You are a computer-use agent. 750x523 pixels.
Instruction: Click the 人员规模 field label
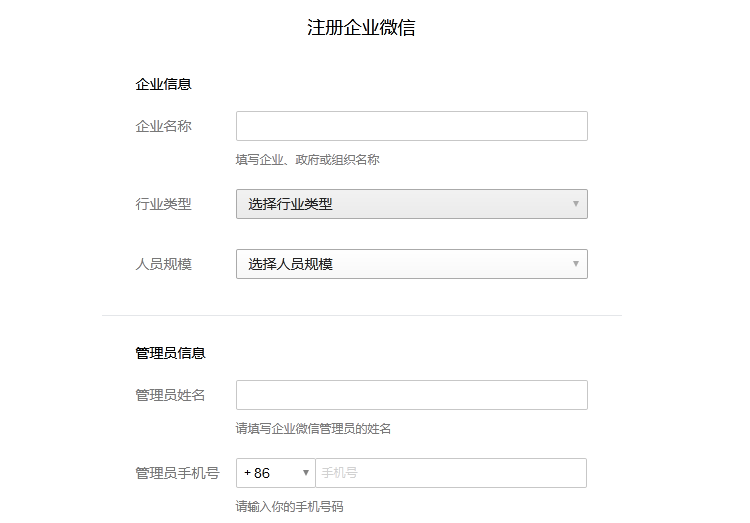click(163, 264)
